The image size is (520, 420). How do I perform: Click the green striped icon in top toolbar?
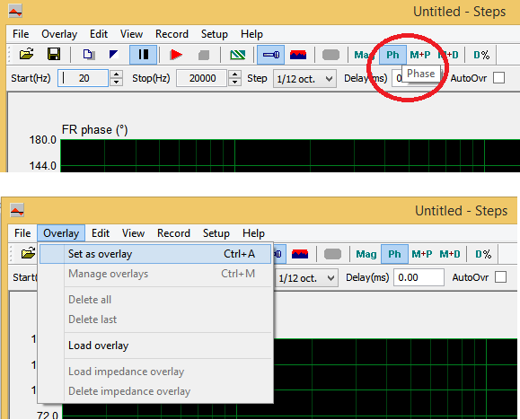[x=237, y=55]
